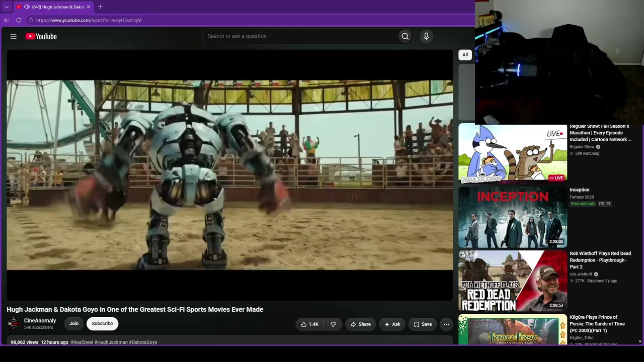
Task: Expand the browser tab list chevron
Action: [x=7, y=7]
